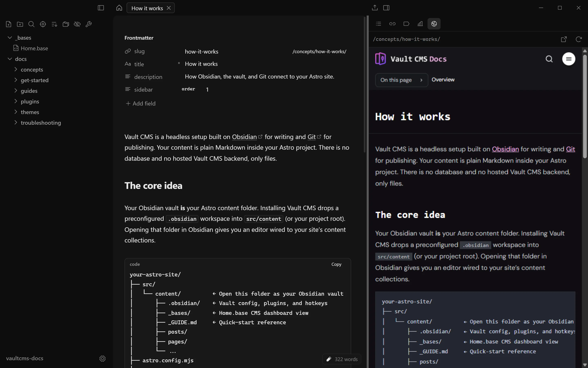588x368 pixels.
Task: Change sort order icon in the file explorer
Action: click(x=54, y=24)
